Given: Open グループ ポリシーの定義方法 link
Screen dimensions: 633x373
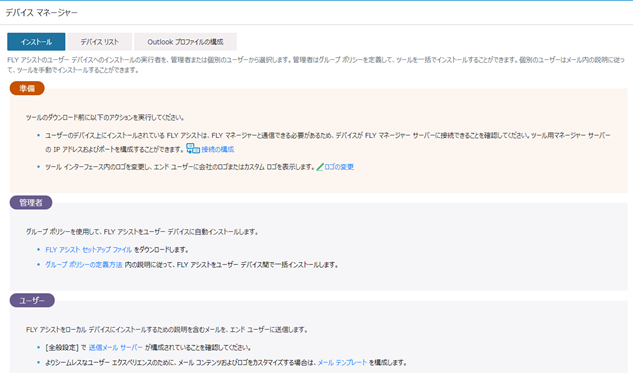Looking at the screenshot, I should coord(84,265).
